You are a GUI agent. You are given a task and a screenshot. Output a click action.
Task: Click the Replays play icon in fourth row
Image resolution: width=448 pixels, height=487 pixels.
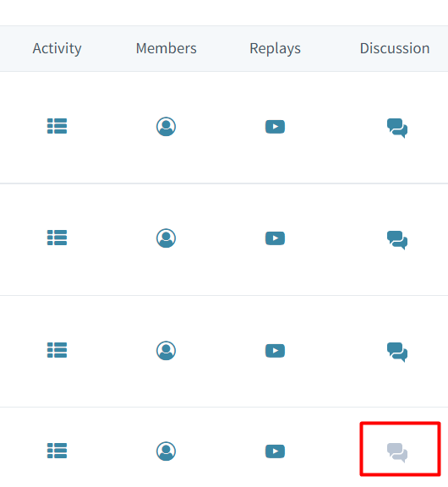[x=275, y=451]
